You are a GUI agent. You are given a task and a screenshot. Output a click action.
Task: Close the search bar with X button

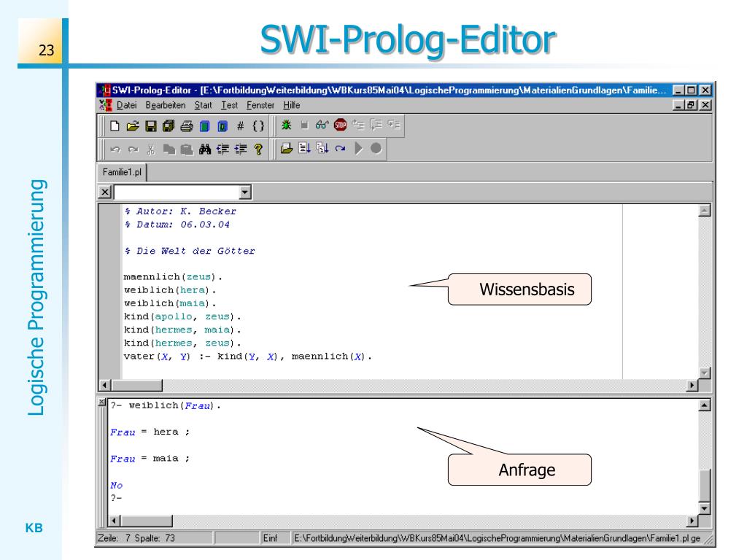105,192
